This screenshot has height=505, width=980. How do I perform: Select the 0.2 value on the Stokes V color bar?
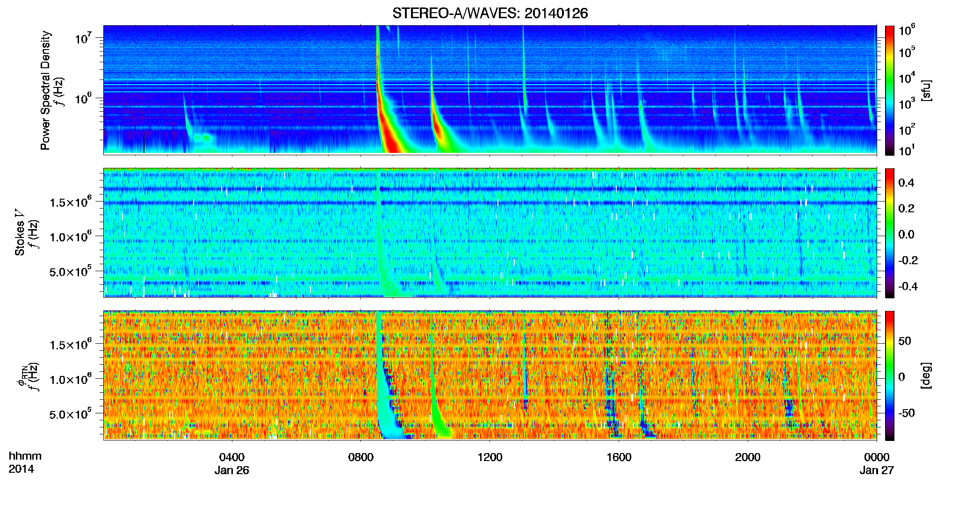(906, 209)
